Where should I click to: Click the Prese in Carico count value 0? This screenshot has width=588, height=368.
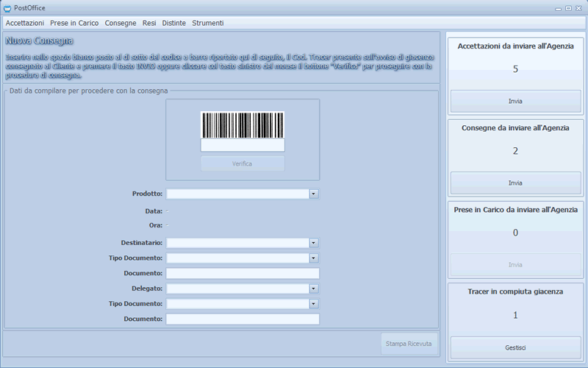click(515, 233)
